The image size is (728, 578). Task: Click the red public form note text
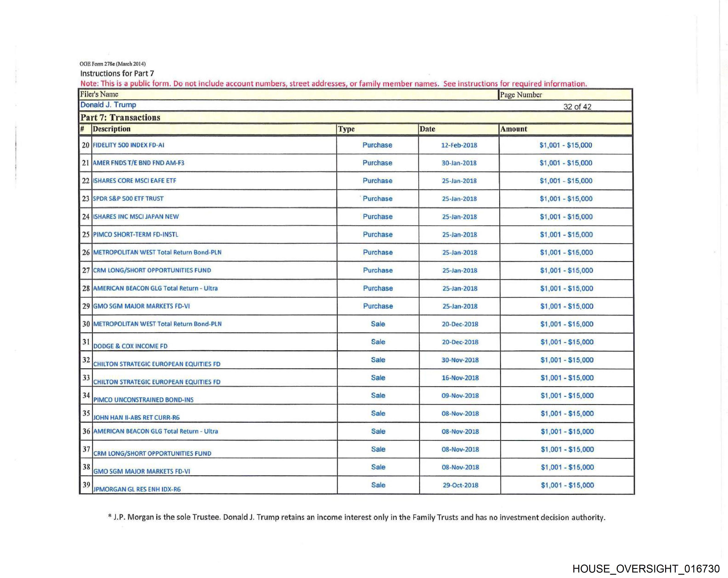pos(333,84)
